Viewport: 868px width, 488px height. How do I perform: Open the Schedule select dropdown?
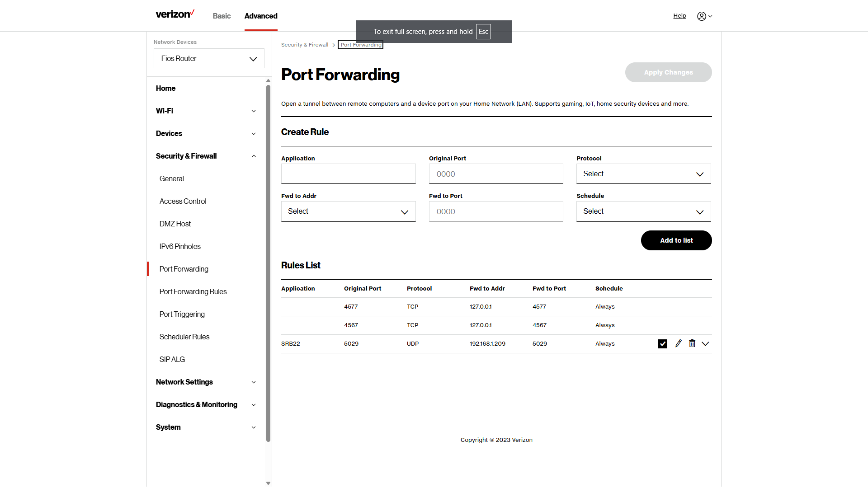tap(643, 211)
